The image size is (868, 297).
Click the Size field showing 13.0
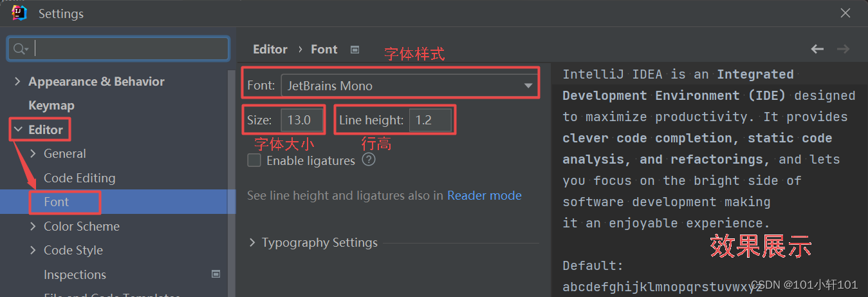point(302,120)
